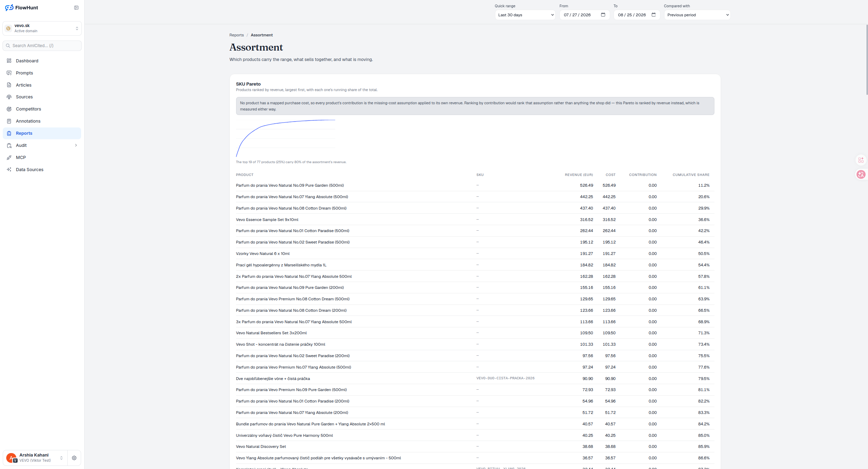
Task: Click cumulative share value 79.5%
Action: pos(704,379)
